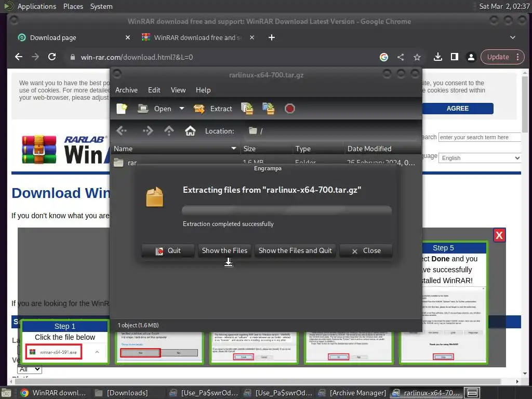Sort by Type column header
The image size is (532, 399).
[318, 149]
